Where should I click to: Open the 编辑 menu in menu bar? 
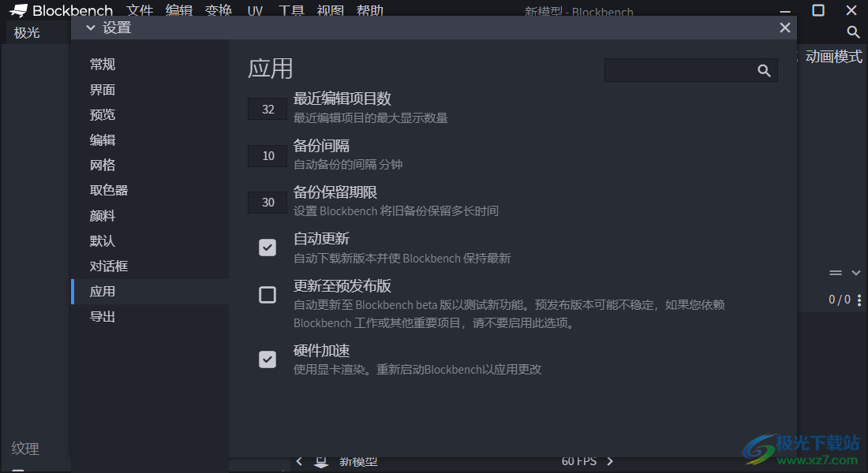pos(179,10)
